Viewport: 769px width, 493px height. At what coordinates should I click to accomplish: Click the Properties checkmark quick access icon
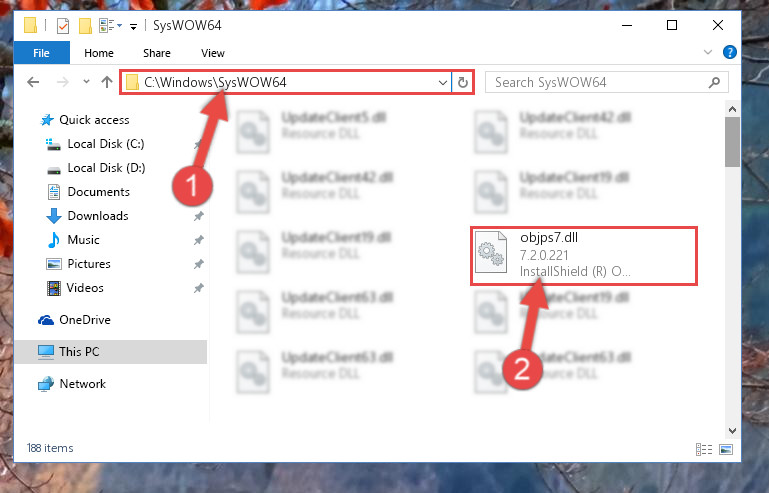click(63, 26)
